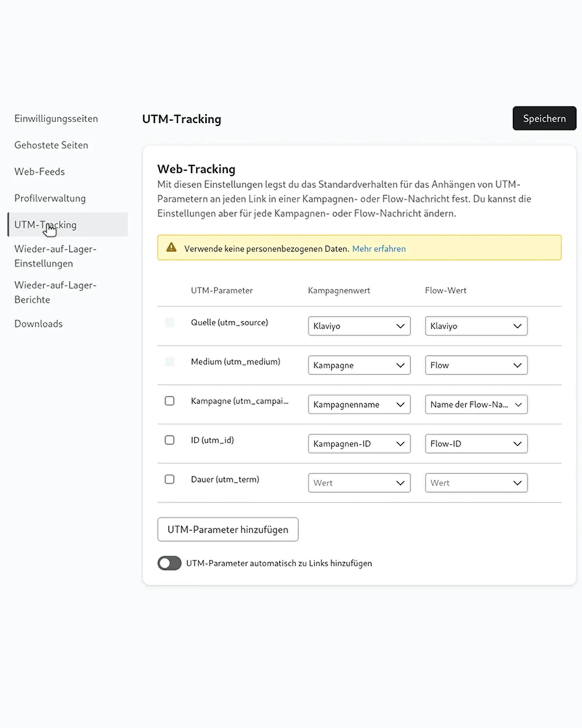Open the utm_source Flow-Wert dropdown showing Klaviyo
The image size is (582, 728).
(x=476, y=326)
